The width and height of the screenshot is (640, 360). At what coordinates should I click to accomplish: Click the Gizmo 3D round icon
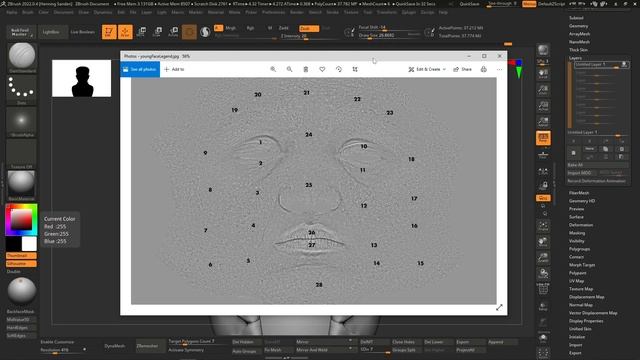point(189,32)
